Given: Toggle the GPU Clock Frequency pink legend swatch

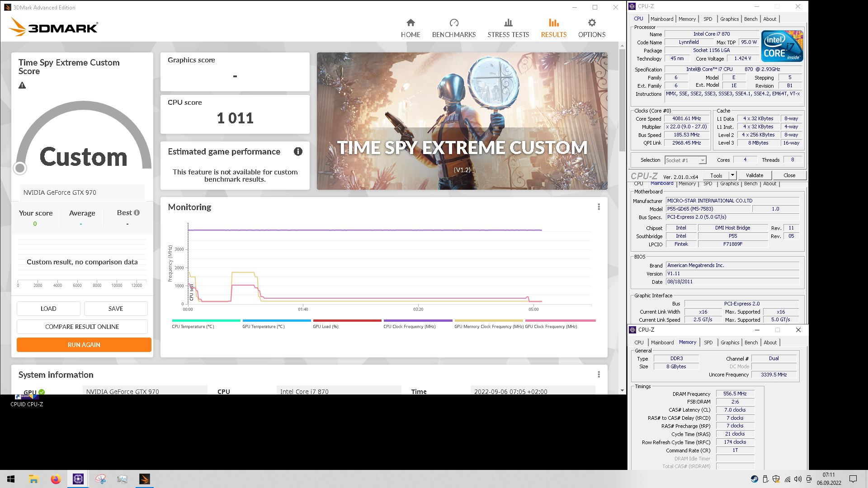Looking at the screenshot, I should click(x=560, y=321).
